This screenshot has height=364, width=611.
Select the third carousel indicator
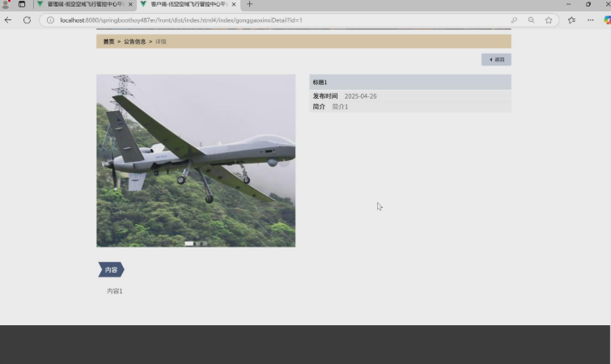click(x=205, y=243)
